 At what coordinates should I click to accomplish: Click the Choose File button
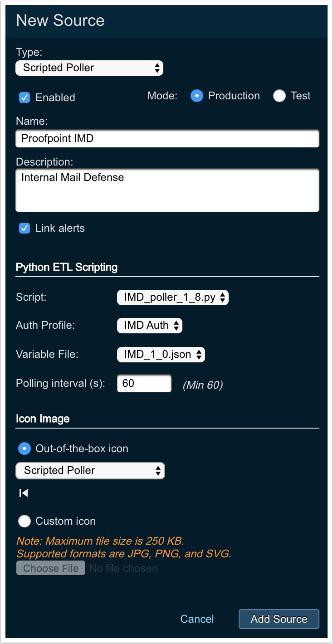click(x=51, y=568)
